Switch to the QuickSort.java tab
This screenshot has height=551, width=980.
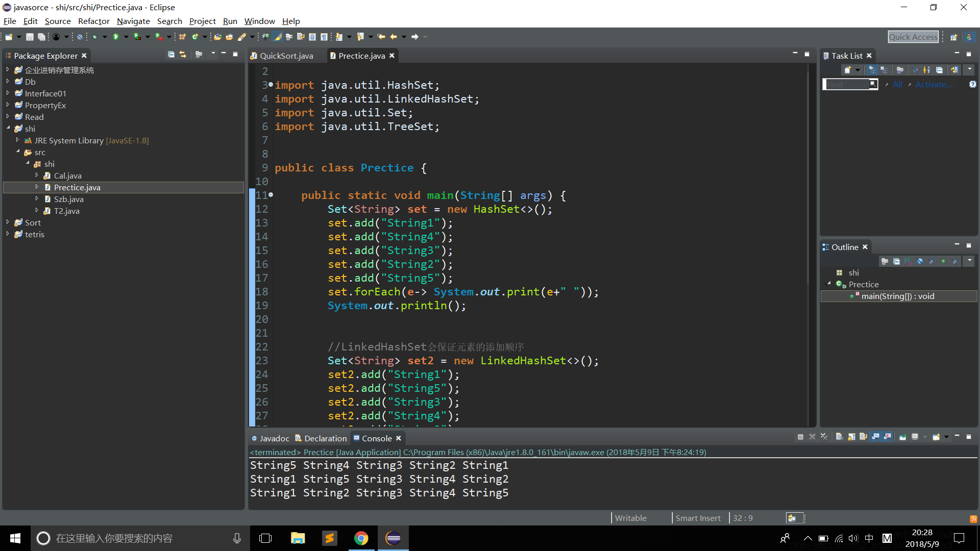click(286, 56)
